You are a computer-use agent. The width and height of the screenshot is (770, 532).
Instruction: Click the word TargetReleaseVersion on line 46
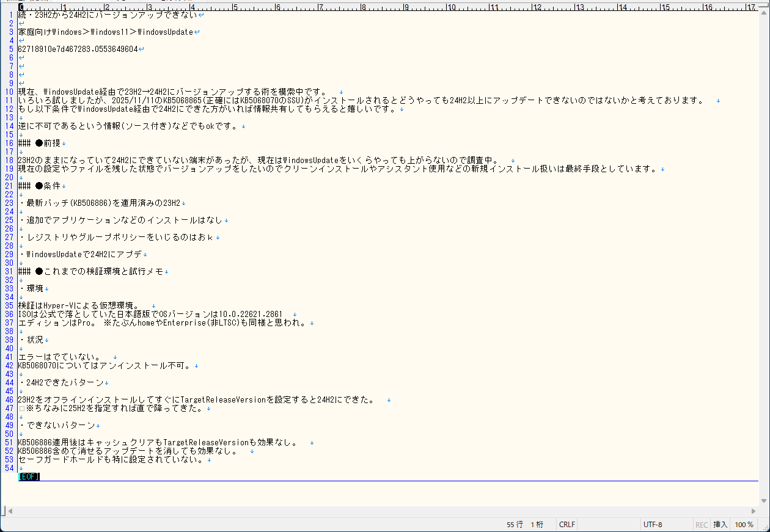[223, 399]
